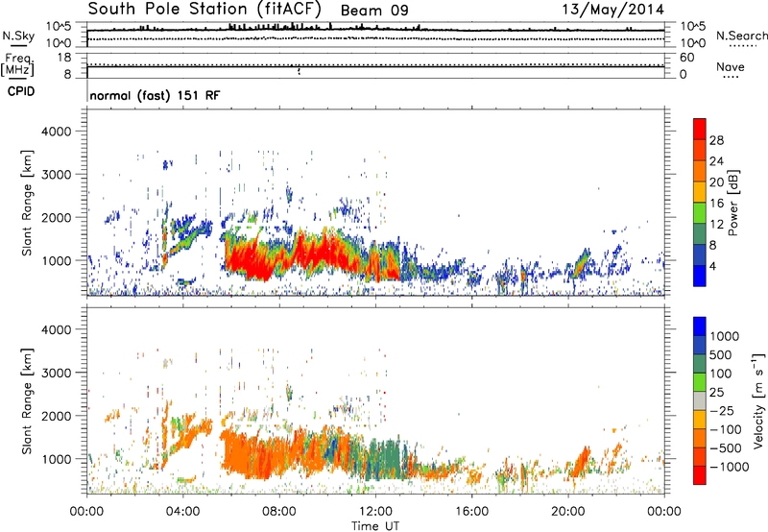The height and width of the screenshot is (532, 768).
Task: Click the 16 label on power colorbar
Action: coord(716,204)
